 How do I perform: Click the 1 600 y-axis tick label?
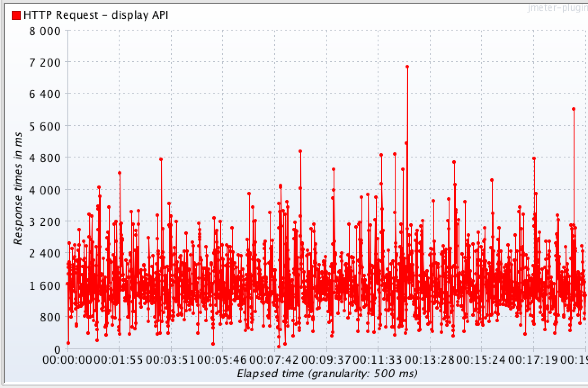[x=44, y=285]
